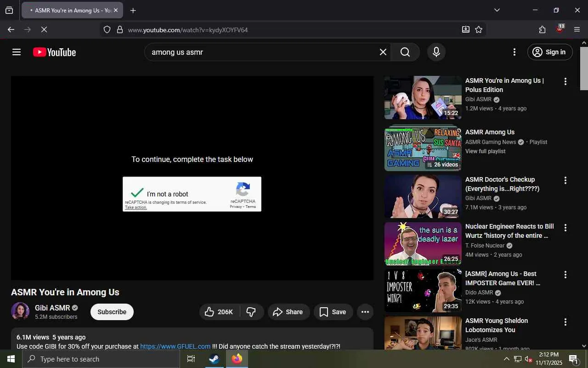Show hidden system tray icons

coord(506,359)
